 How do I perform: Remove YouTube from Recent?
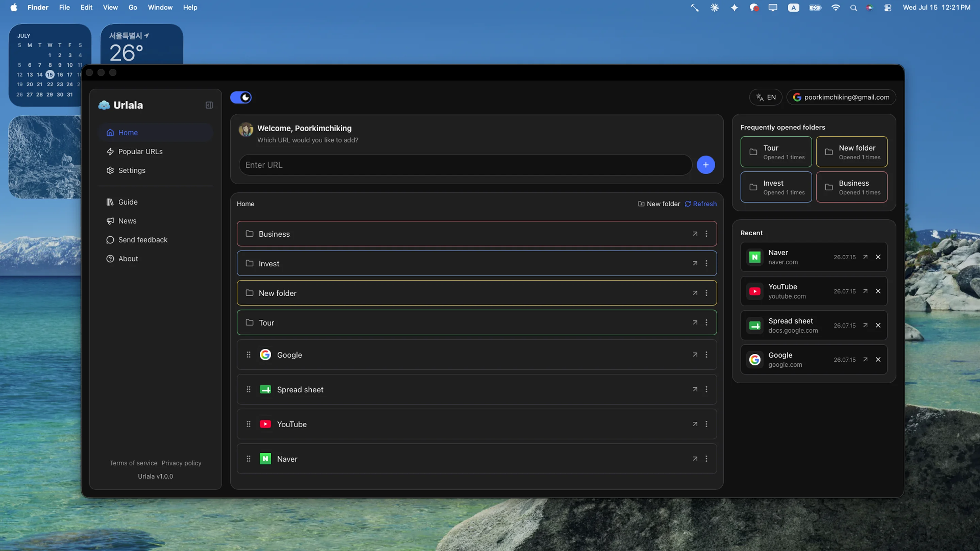[878, 292]
